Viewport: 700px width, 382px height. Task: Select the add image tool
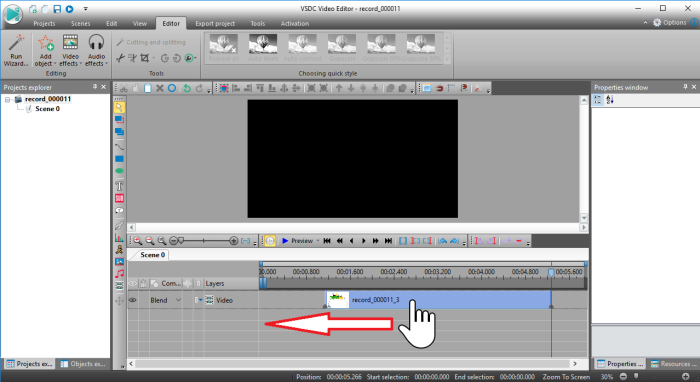click(x=119, y=262)
